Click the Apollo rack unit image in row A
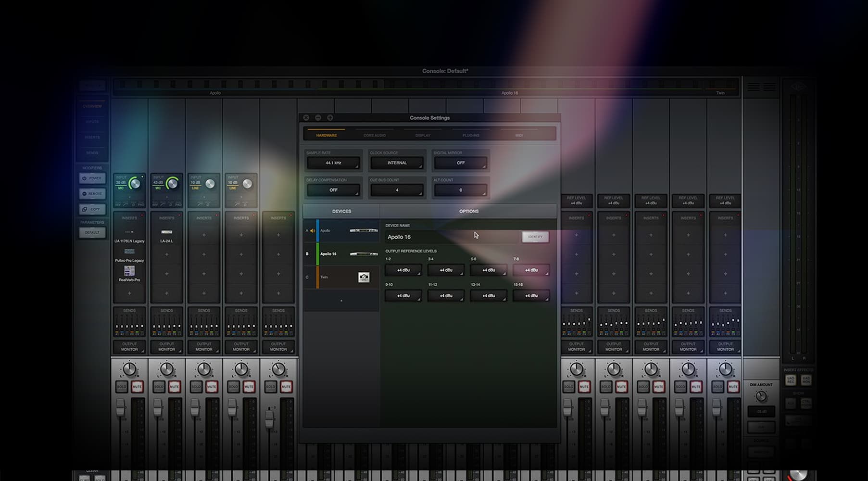The width and height of the screenshot is (868, 481). tap(364, 230)
